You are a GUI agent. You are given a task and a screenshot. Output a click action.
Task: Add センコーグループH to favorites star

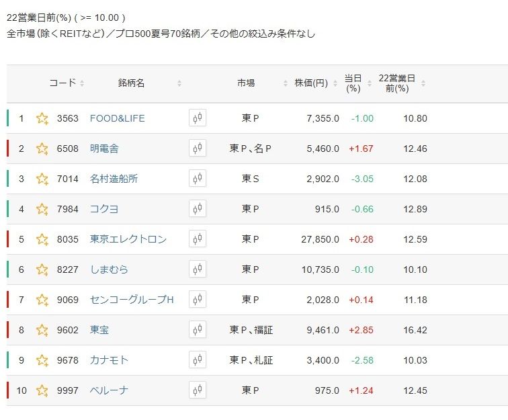pyautogui.click(x=42, y=300)
